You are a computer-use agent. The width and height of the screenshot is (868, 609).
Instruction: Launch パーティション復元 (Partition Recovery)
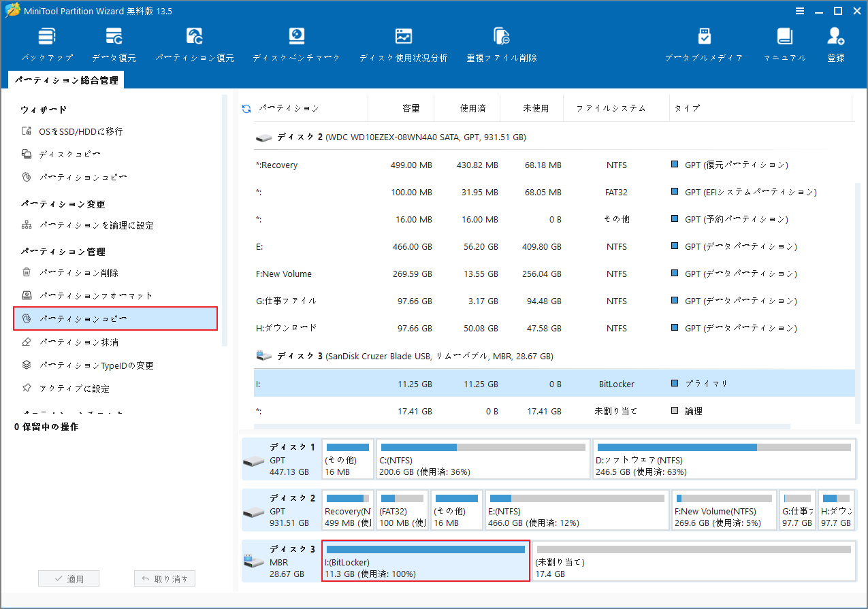195,41
